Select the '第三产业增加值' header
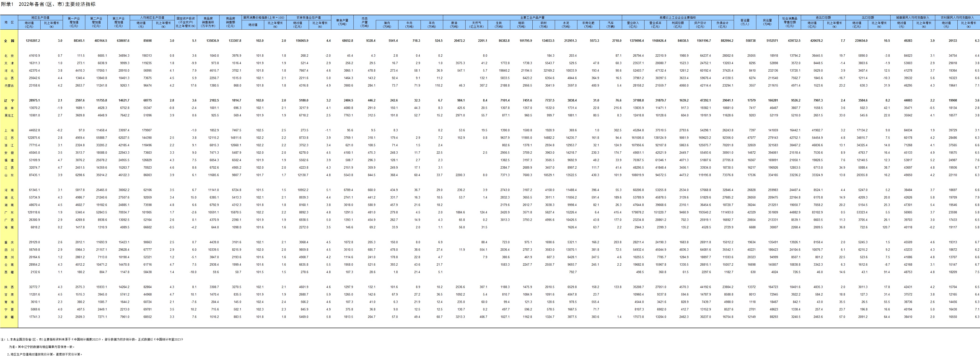Screen dimensions: 980x358 (x=119, y=22)
